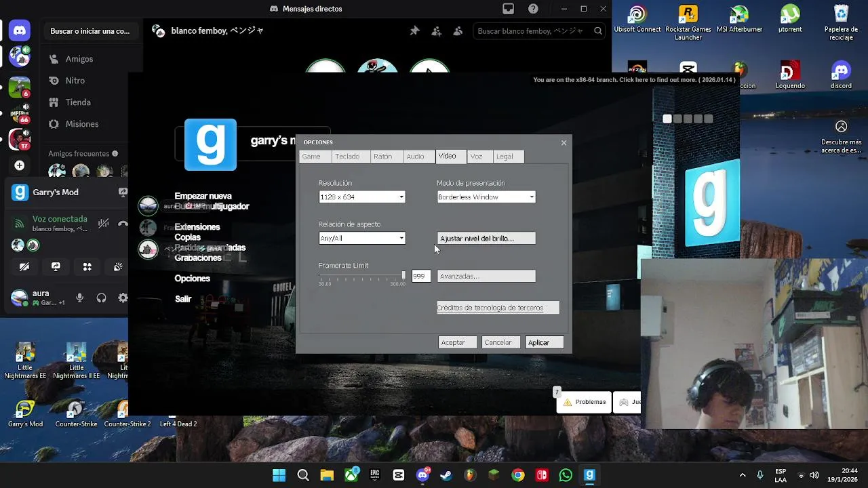Open Xbox app from the taskbar

pyautogui.click(x=351, y=475)
